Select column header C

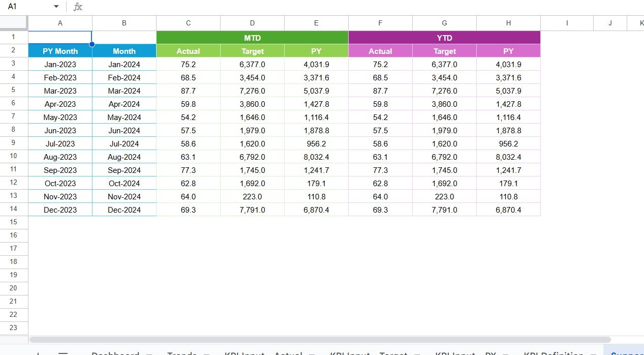(188, 22)
